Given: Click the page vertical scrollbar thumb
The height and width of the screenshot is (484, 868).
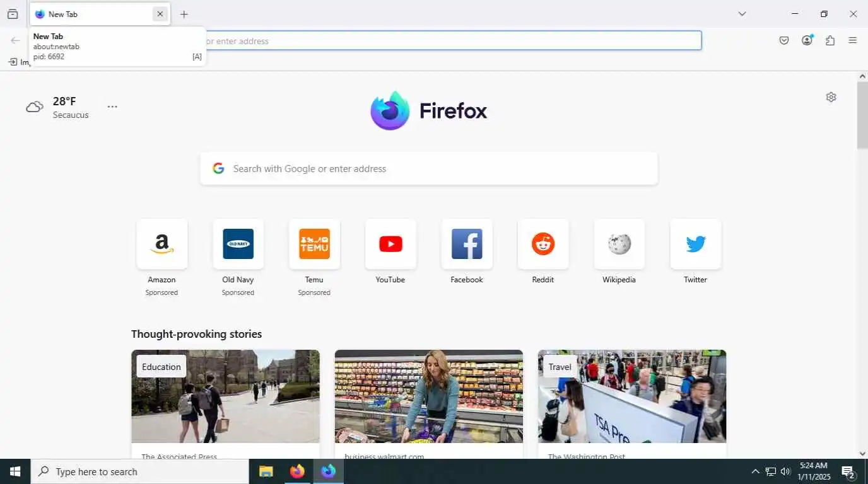Looking at the screenshot, I should [x=862, y=115].
